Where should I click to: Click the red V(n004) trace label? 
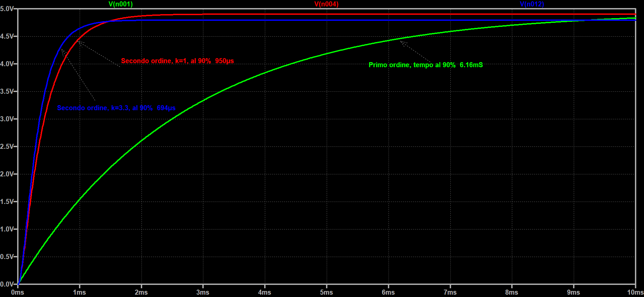pyautogui.click(x=326, y=4)
